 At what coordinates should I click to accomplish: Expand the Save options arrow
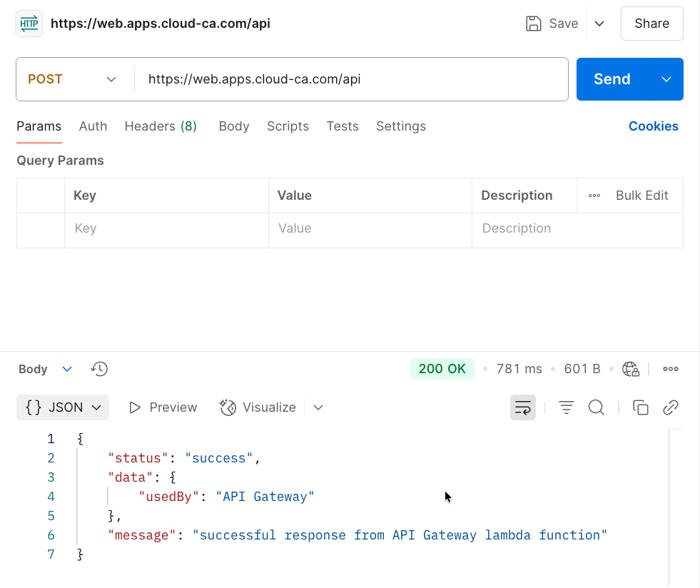(x=599, y=24)
